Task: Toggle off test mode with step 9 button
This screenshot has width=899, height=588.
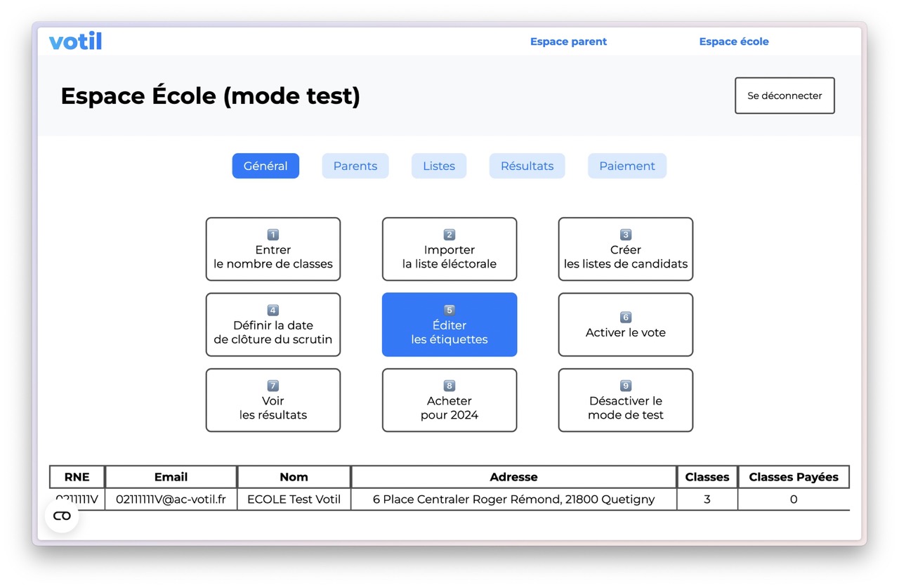Action: 625,400
